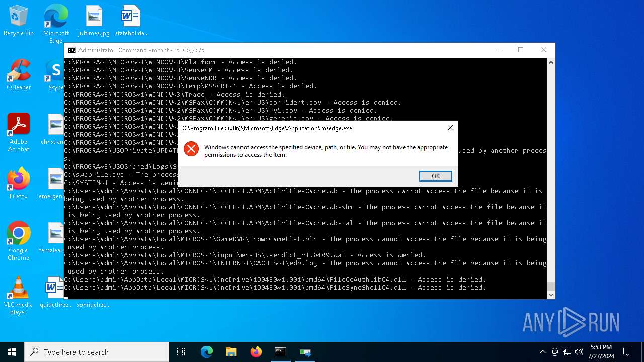Screen dimensions: 644x362
Task: Select the Firefox desktop shortcut
Action: (x=19, y=184)
